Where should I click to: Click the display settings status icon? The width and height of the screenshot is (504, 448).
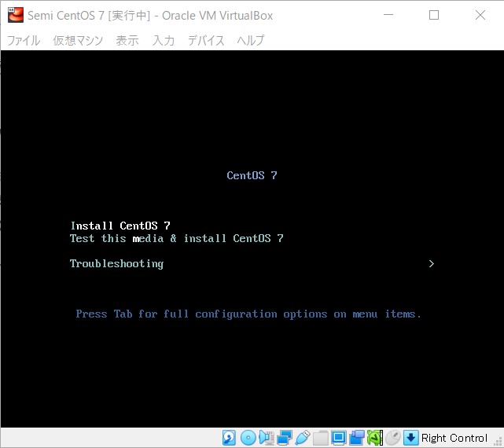click(338, 438)
